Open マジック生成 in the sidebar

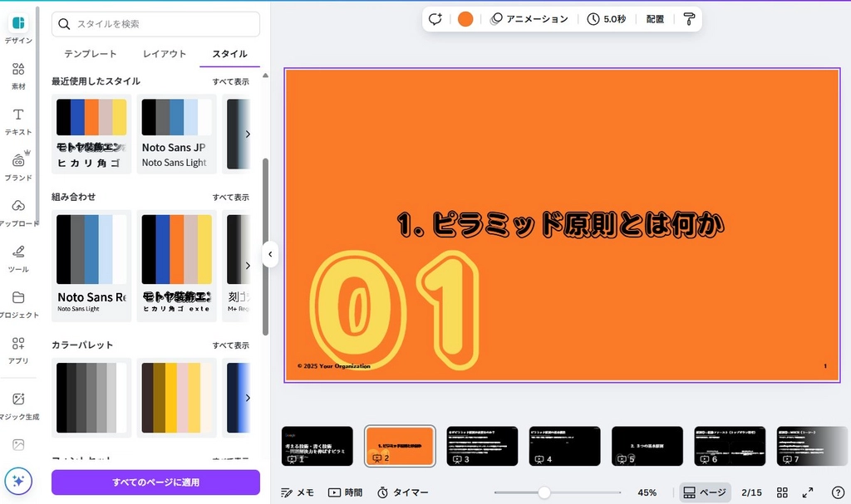coord(18,406)
